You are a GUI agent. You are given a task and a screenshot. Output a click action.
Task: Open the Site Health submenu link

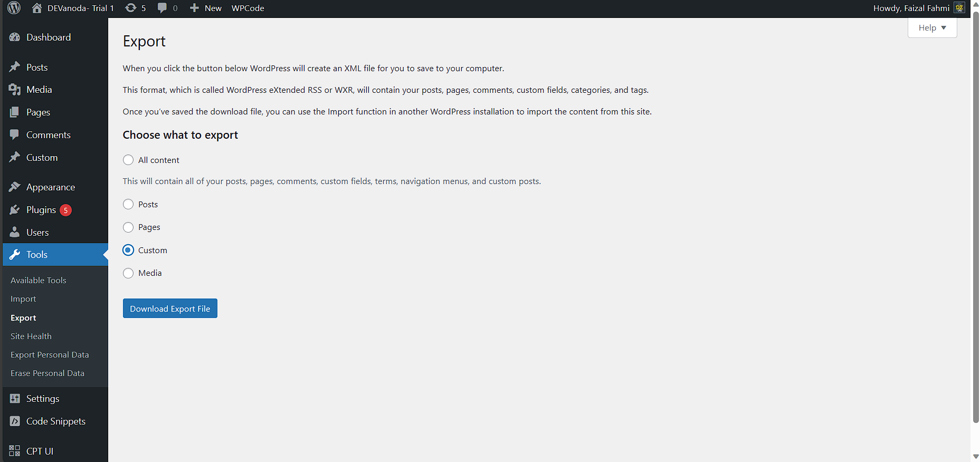31,336
